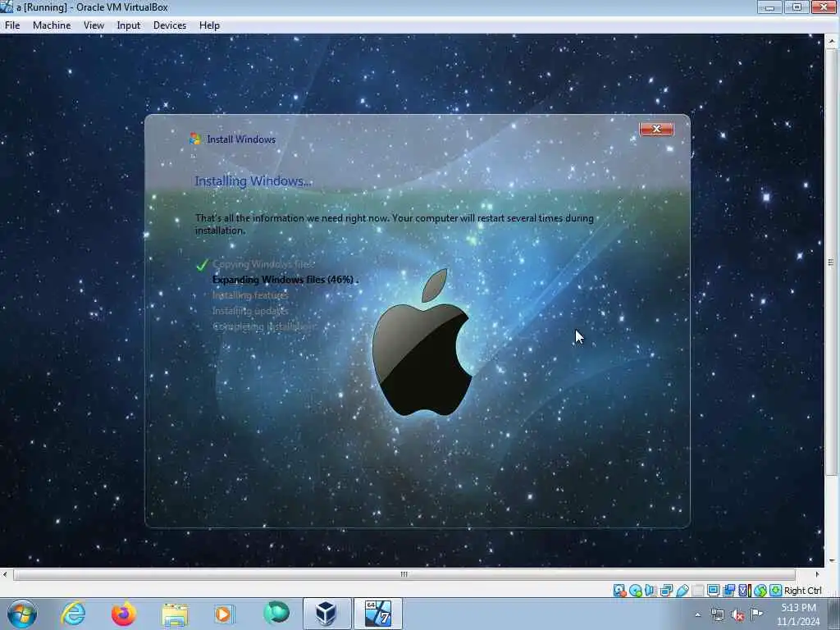Viewport: 840px width, 630px height.
Task: Click the green round taskbar application icon
Action: click(276, 613)
